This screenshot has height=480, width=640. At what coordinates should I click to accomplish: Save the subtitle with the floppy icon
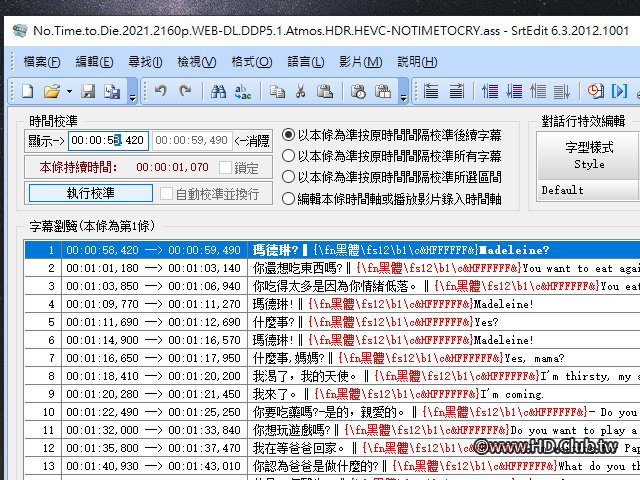[x=88, y=91]
